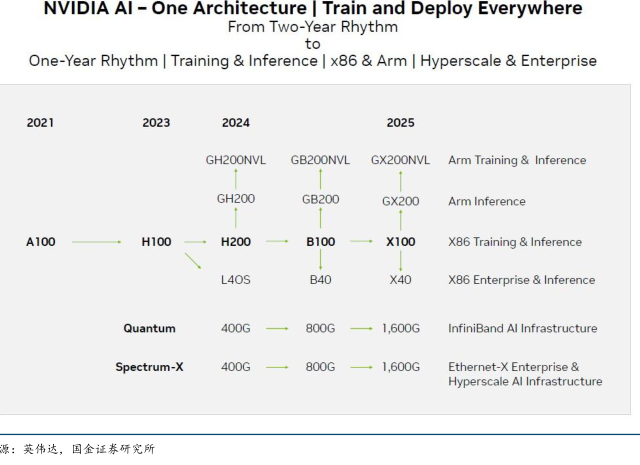Screen dimensions: 640x465
Task: Click the Quantum row label
Action: point(149,328)
